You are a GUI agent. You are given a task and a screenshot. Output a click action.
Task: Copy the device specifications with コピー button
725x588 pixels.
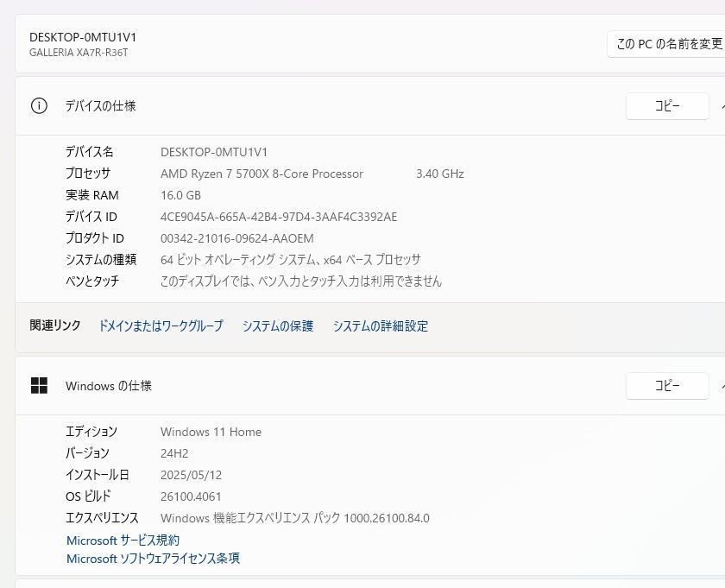click(x=667, y=106)
